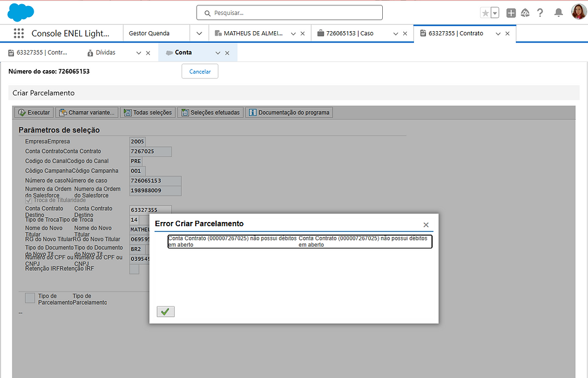Viewport: 588px width, 378px height.
Task: Open the user profile avatar
Action: point(578,12)
